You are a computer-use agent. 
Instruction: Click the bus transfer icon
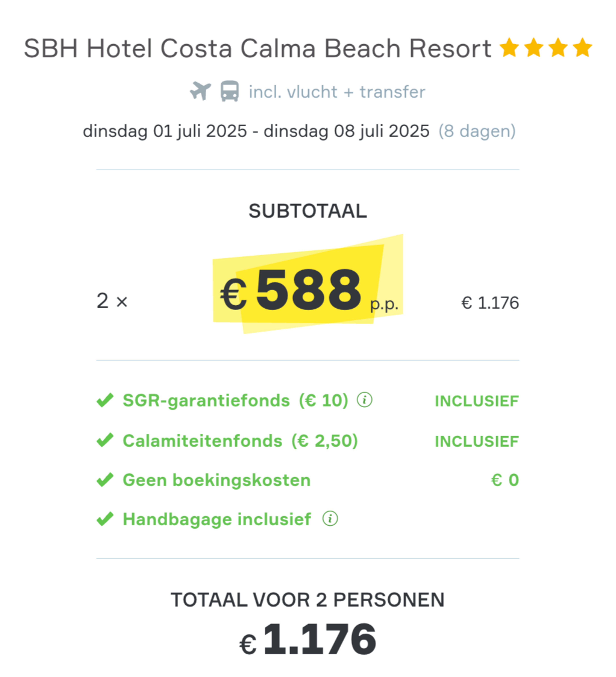pyautogui.click(x=230, y=91)
